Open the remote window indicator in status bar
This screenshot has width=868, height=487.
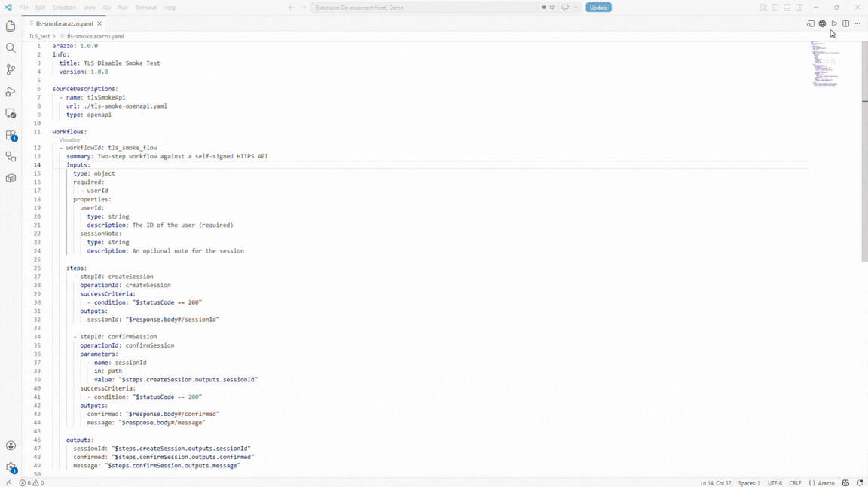tap(8, 483)
